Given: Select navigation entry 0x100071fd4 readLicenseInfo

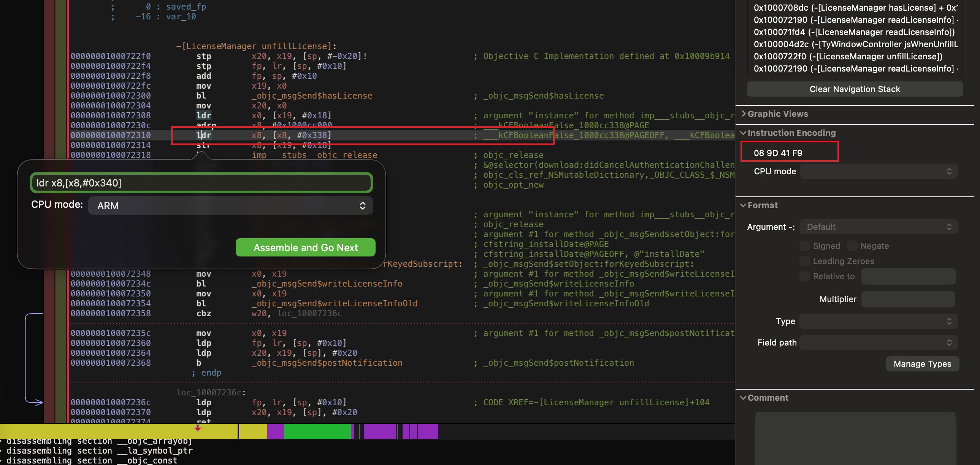Looking at the screenshot, I should pos(854,32).
